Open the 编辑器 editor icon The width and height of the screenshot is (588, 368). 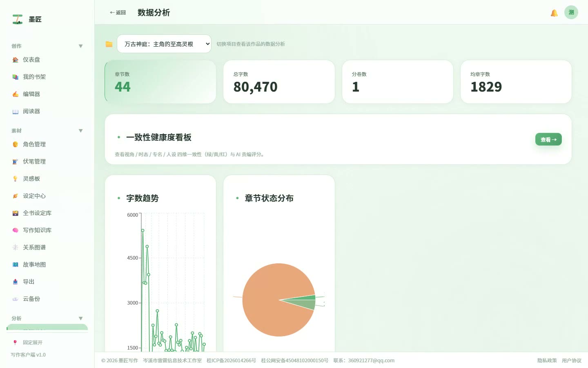coord(15,94)
